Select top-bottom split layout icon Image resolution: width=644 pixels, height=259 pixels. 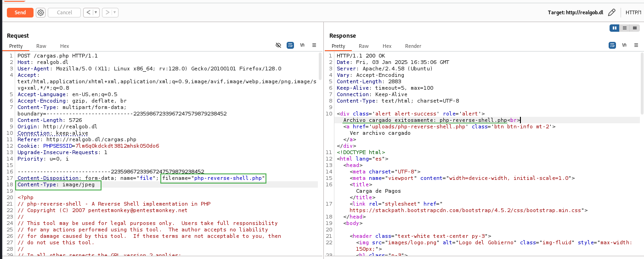pyautogui.click(x=624, y=28)
